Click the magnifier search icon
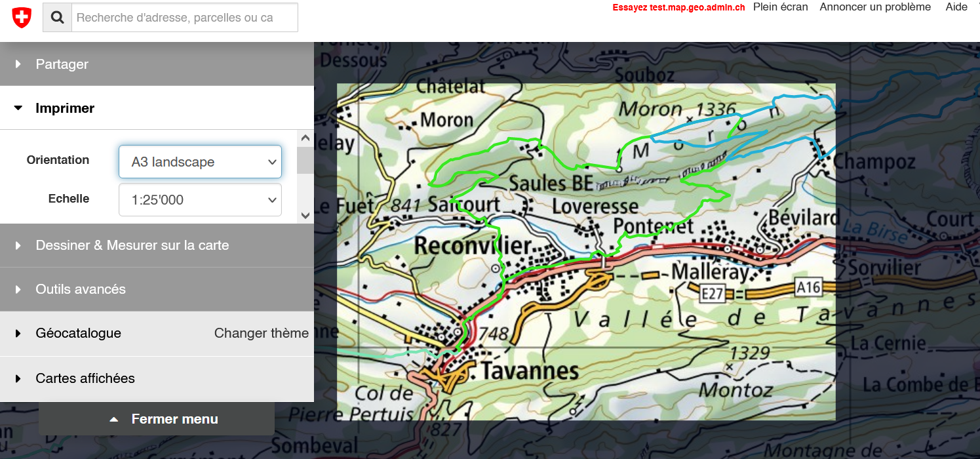Viewport: 980px width, 459px height. pyautogui.click(x=57, y=18)
